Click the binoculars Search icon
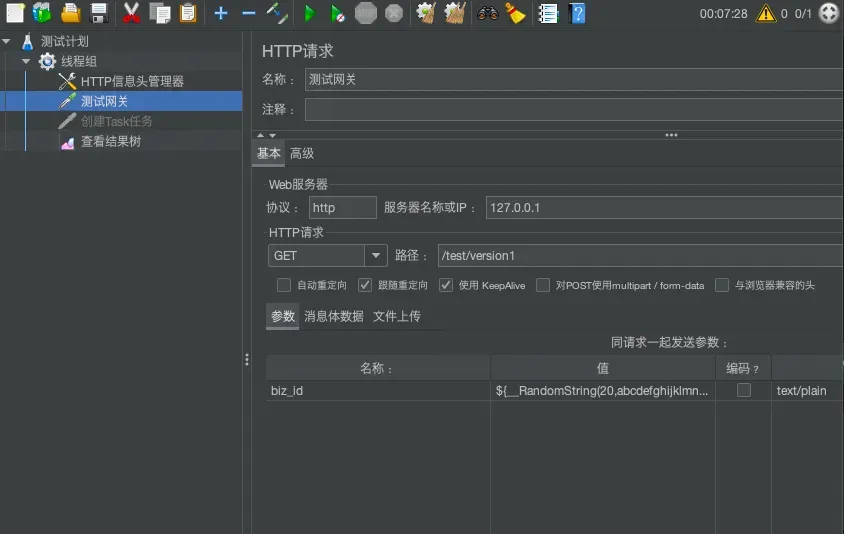 pyautogui.click(x=488, y=13)
